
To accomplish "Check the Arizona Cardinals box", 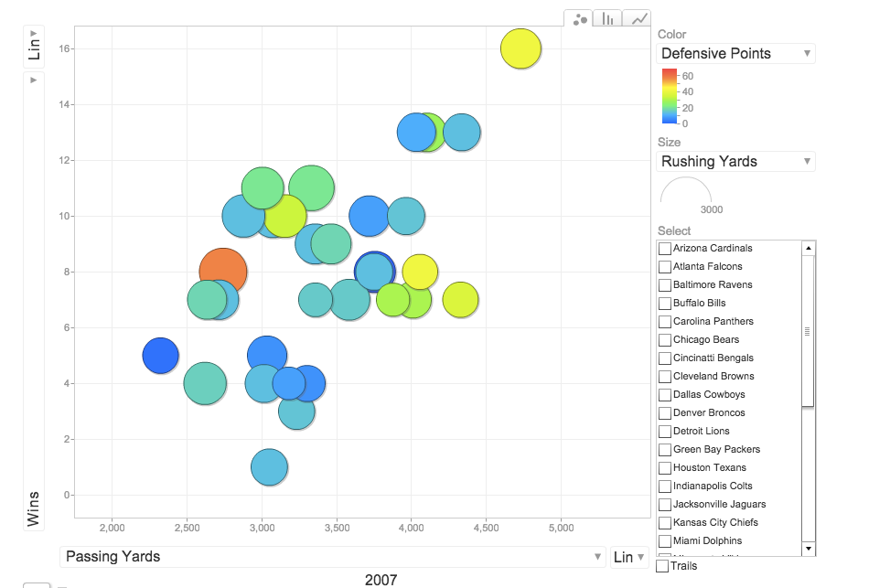I will pyautogui.click(x=665, y=249).
